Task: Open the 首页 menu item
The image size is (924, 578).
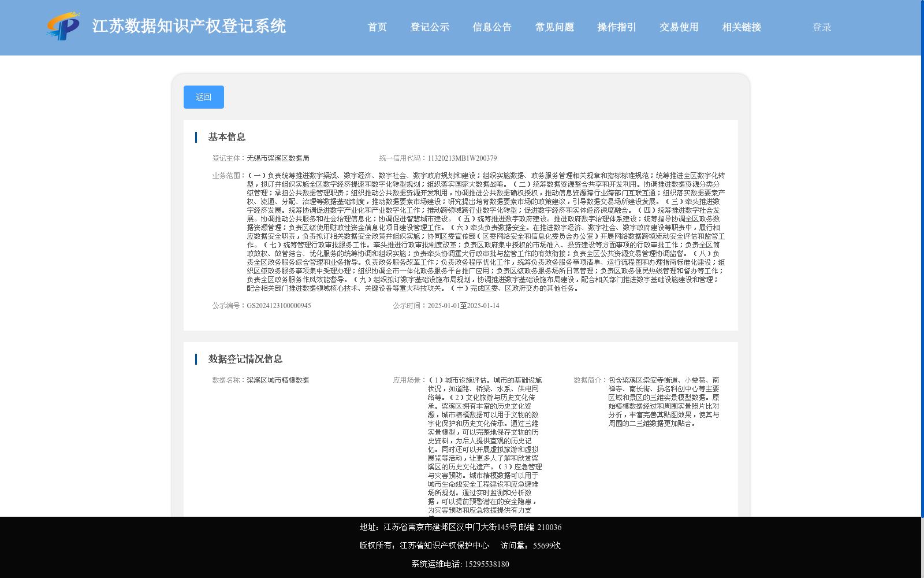Action: [x=377, y=27]
